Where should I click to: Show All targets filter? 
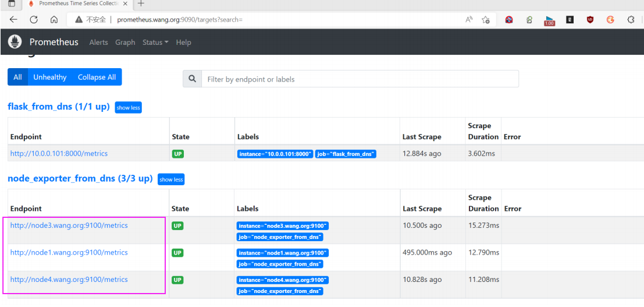coord(17,77)
